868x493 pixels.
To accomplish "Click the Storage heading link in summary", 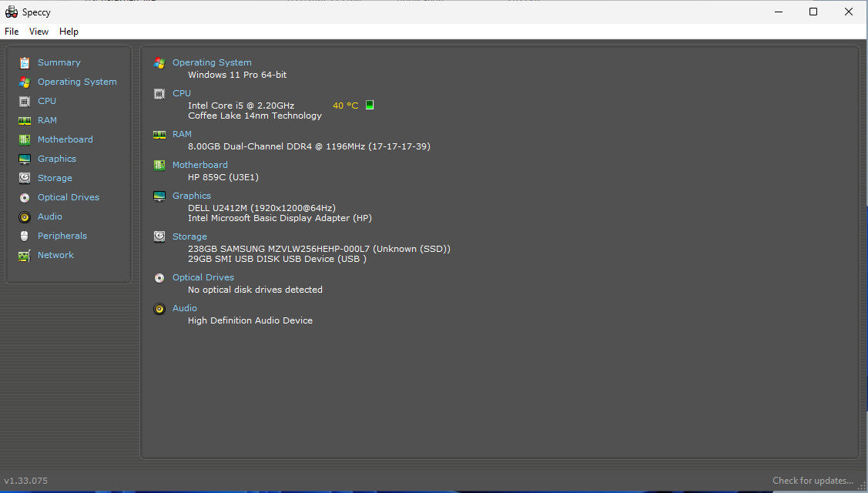I will pos(190,237).
